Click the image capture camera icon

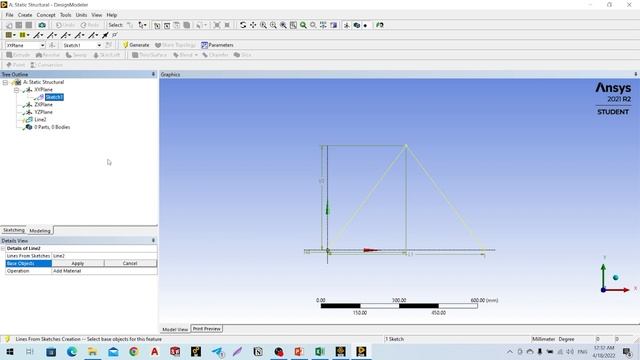tap(42, 25)
